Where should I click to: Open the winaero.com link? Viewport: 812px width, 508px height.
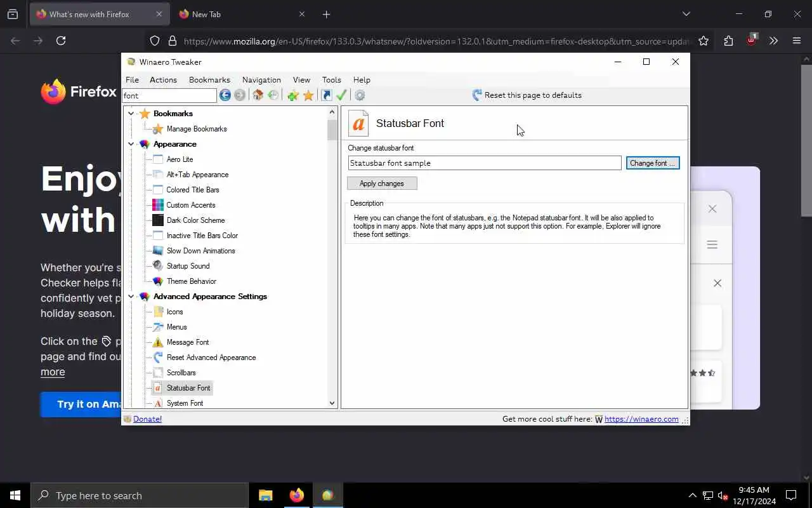click(x=641, y=419)
